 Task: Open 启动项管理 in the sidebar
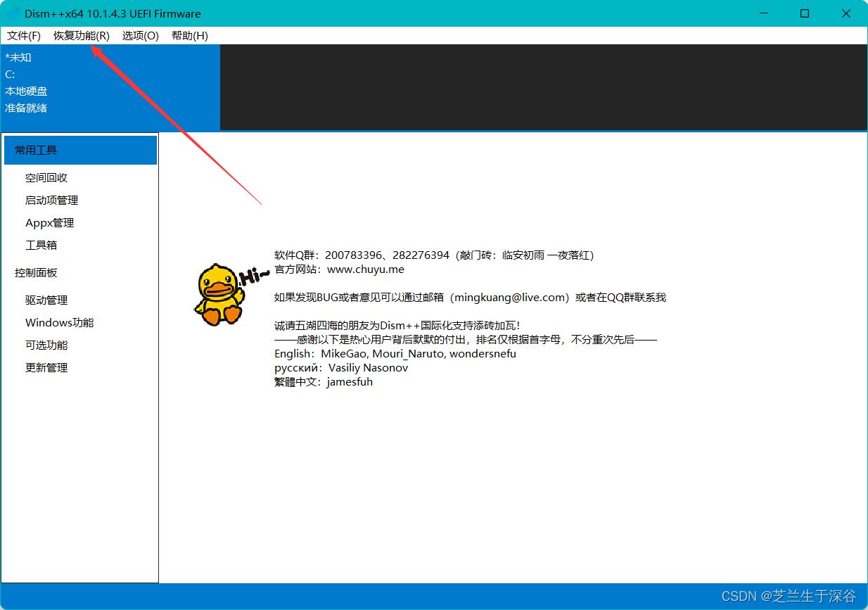[x=51, y=201]
